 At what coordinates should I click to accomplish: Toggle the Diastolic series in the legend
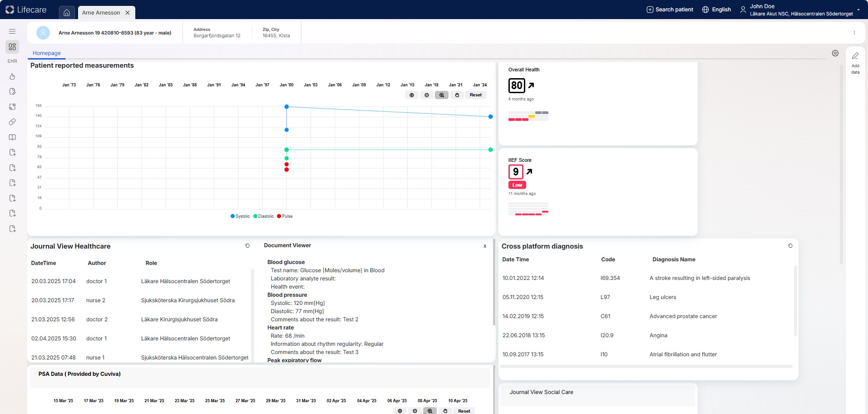264,216
